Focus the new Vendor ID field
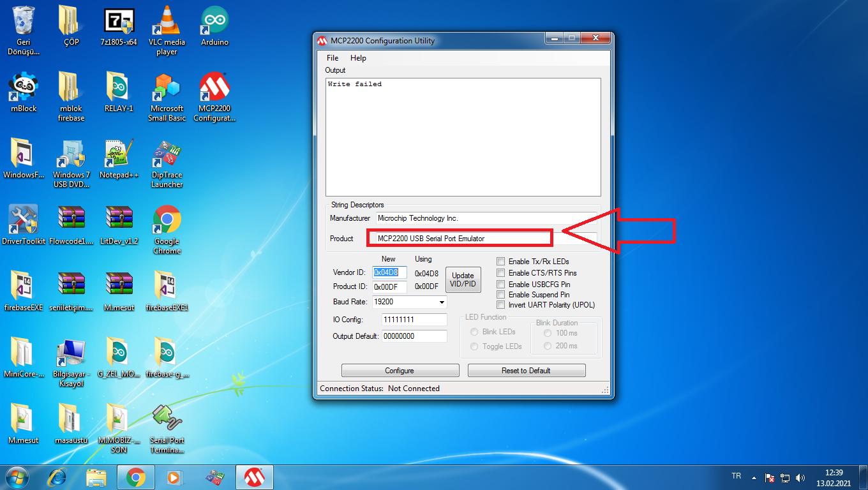This screenshot has height=490, width=868. click(389, 272)
